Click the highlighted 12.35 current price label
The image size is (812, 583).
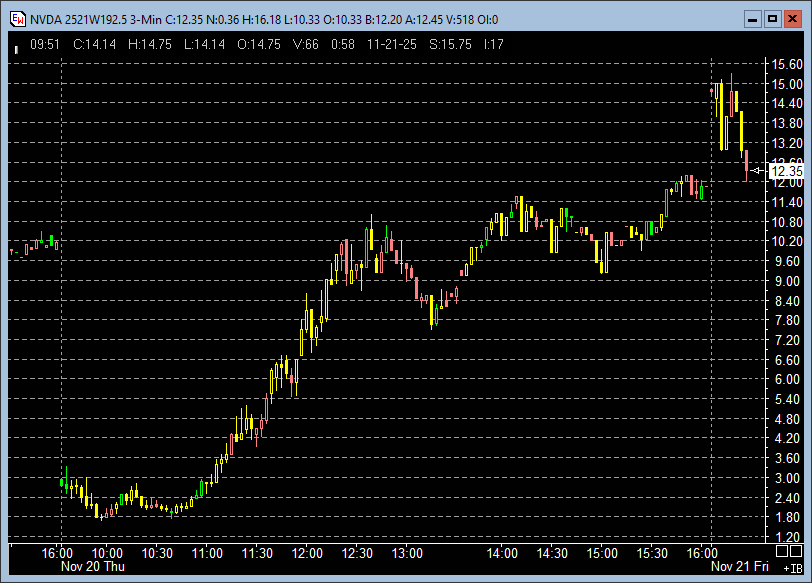[x=786, y=171]
